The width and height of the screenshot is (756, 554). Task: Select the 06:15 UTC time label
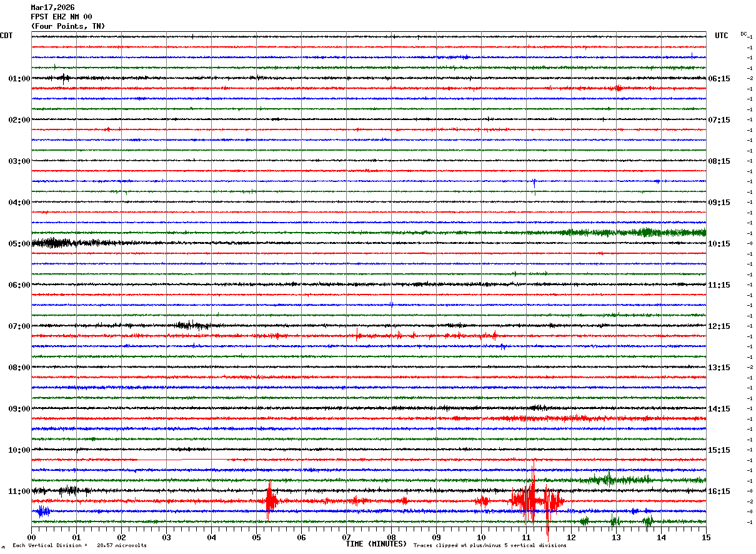719,79
